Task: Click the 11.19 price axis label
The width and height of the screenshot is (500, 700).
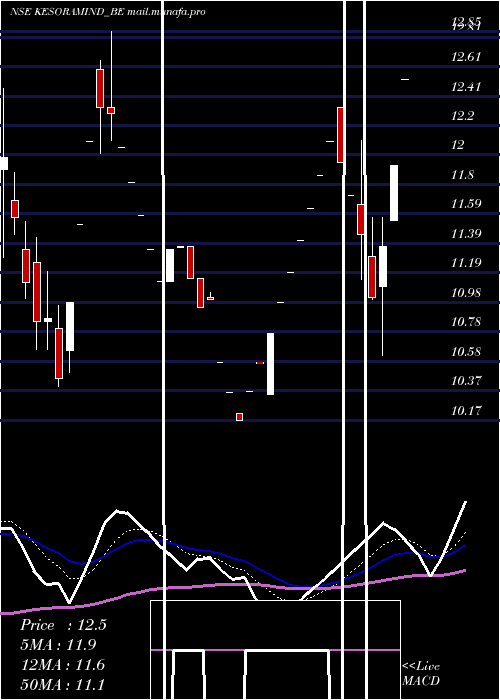Action: (x=466, y=263)
